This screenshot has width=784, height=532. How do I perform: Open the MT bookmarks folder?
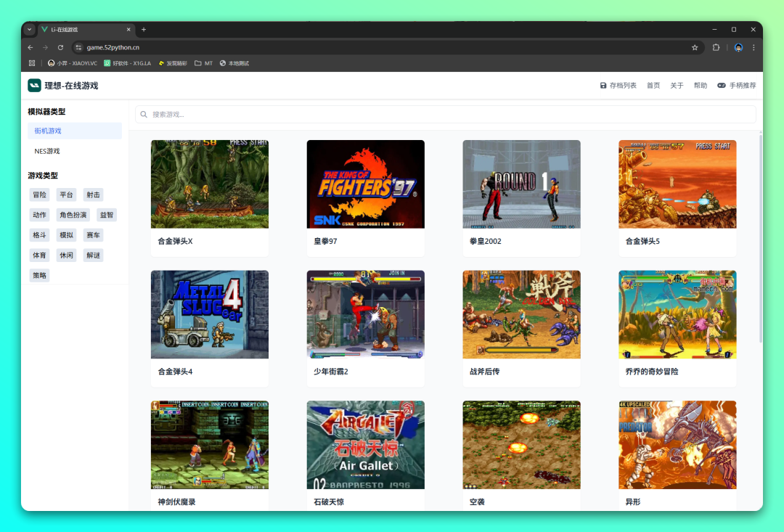[203, 63]
